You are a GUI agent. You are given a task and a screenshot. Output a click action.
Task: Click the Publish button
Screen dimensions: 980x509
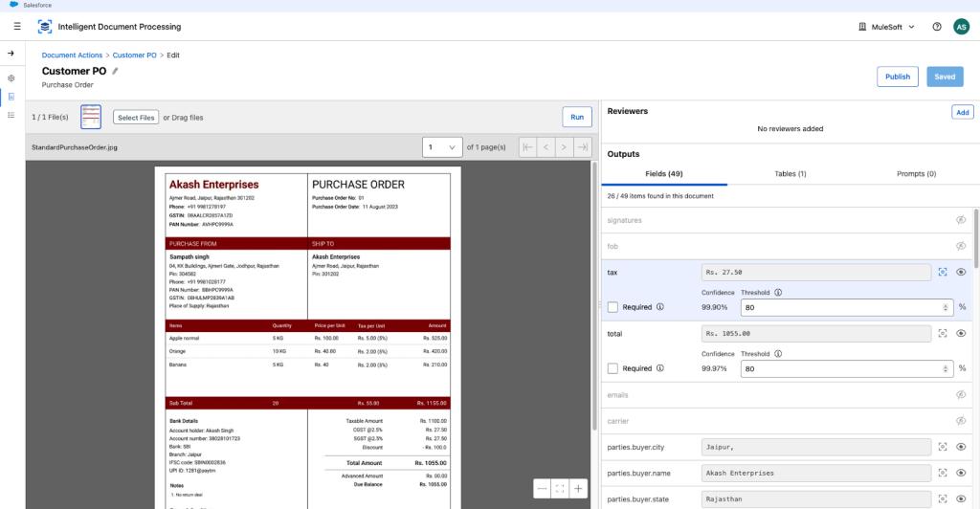[x=898, y=77]
